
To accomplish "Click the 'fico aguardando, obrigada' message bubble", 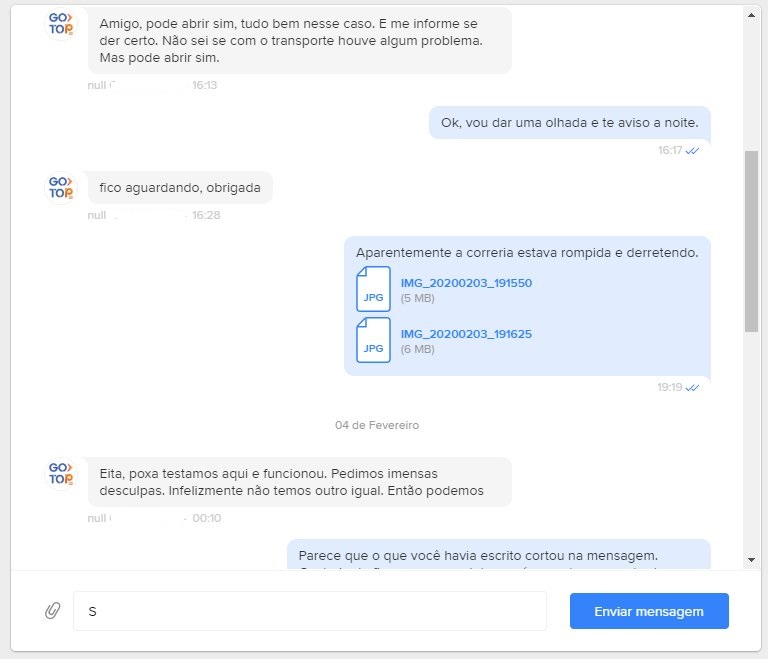I will pos(180,188).
